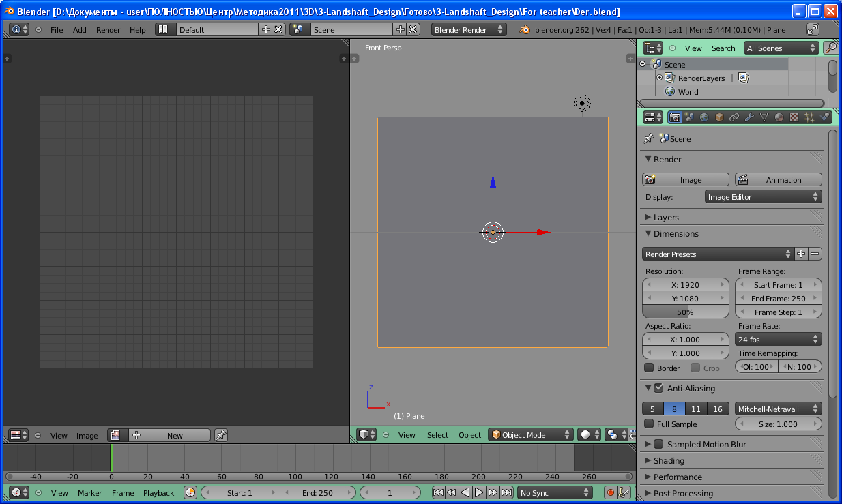Set anti-aliasing samples to 5
Viewport: 842px width, 504px height.
tap(653, 409)
